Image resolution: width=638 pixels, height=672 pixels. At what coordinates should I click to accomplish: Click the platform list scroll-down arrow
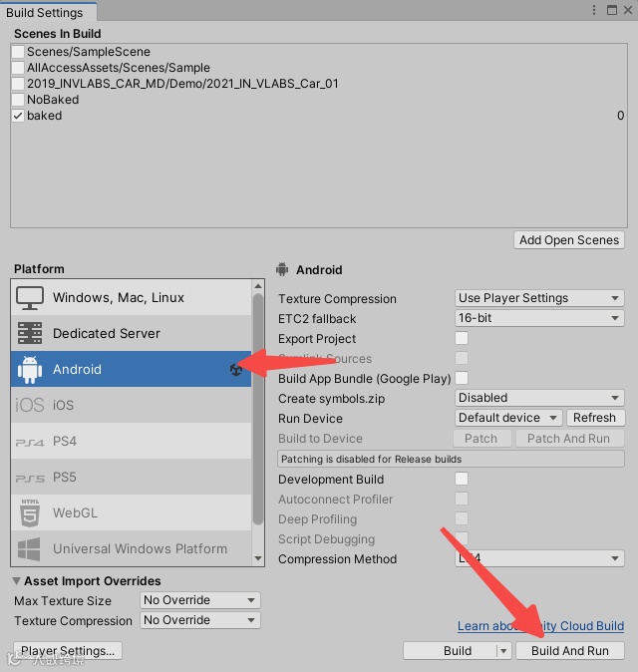click(258, 558)
